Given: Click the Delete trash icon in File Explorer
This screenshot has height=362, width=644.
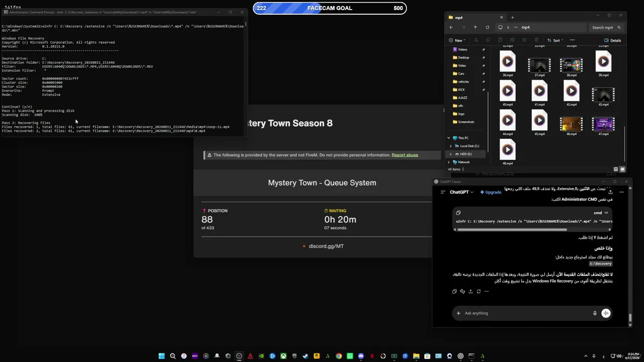Looking at the screenshot, I should (x=536, y=40).
